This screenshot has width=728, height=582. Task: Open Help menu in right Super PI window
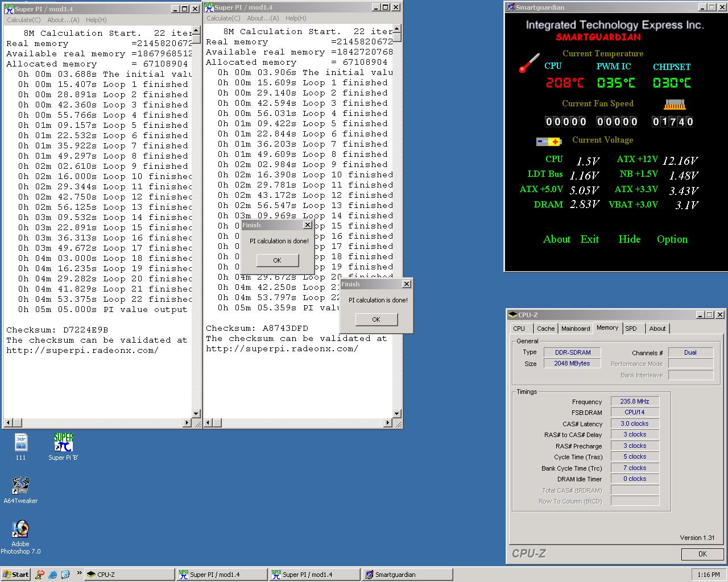(296, 18)
